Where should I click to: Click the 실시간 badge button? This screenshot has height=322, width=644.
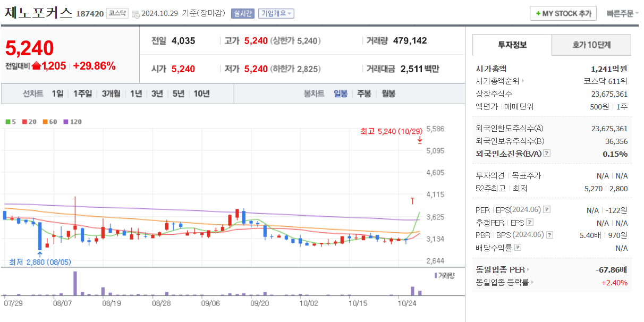(243, 14)
